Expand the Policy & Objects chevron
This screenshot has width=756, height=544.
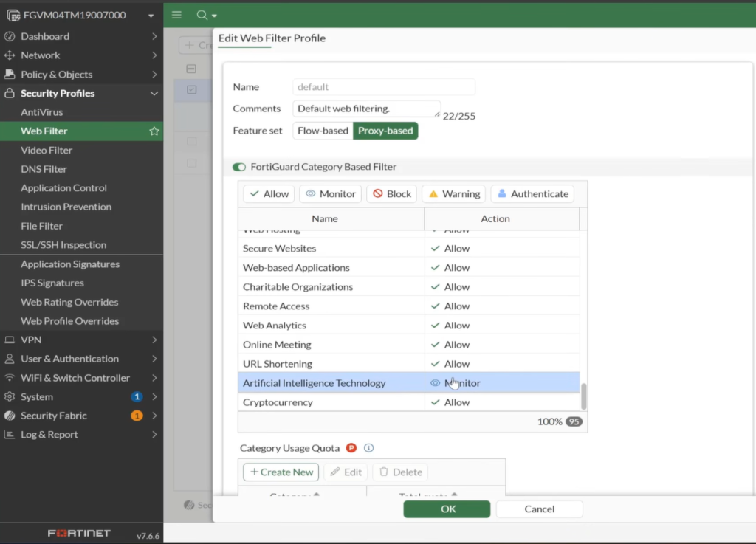(x=154, y=75)
